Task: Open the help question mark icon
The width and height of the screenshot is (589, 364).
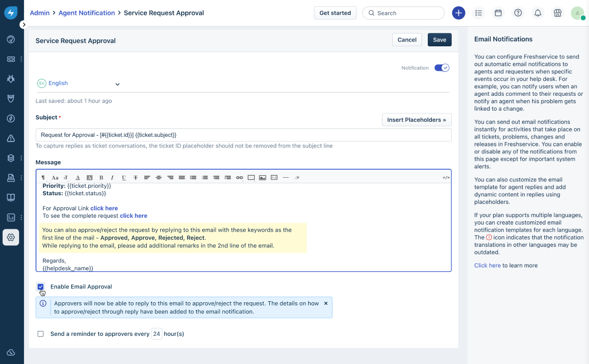Action: pyautogui.click(x=518, y=13)
